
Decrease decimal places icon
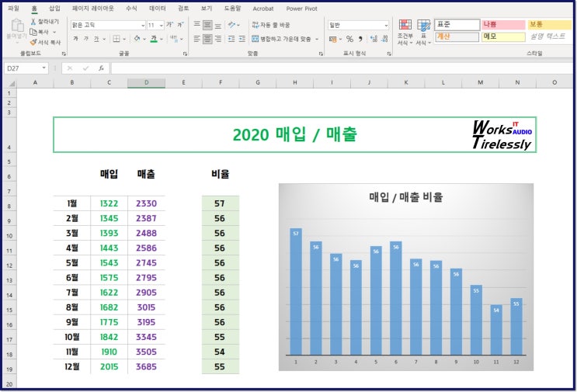385,39
